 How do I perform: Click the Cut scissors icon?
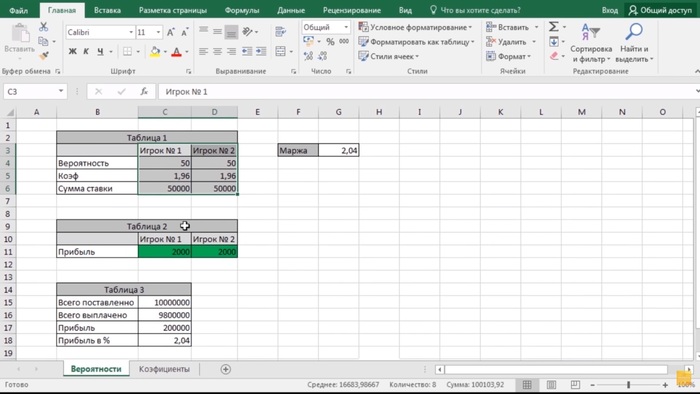(x=43, y=27)
